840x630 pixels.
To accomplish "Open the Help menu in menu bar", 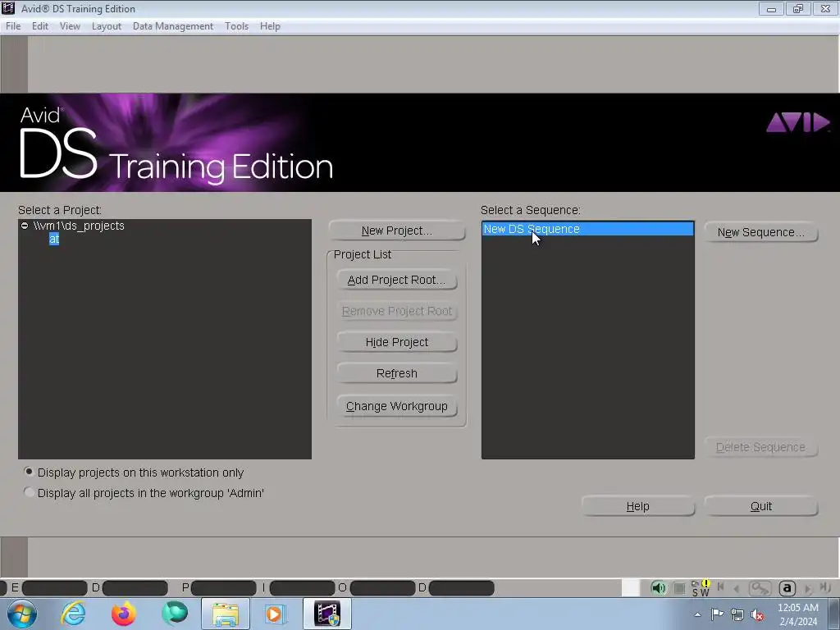I will coord(270,26).
